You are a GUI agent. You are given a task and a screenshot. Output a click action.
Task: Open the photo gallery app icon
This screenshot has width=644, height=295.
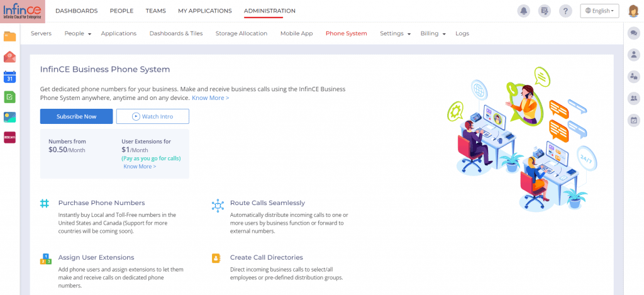tap(9, 117)
